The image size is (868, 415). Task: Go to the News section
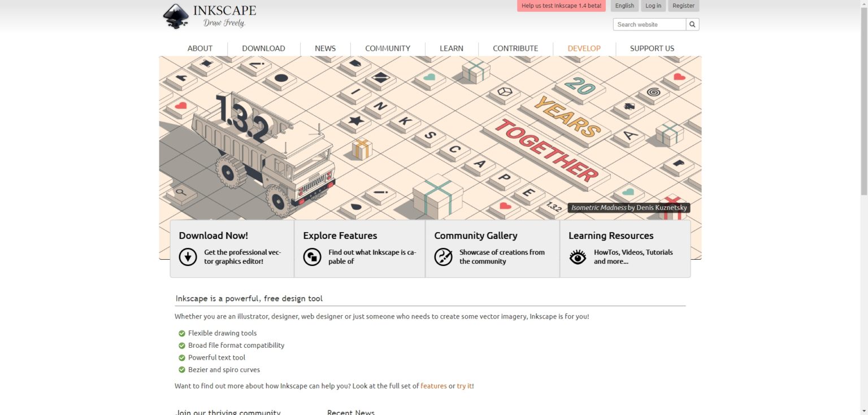pos(325,49)
